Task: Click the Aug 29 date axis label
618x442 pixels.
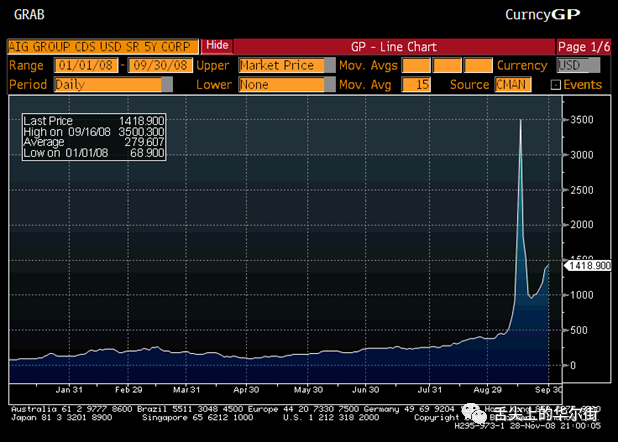Action: click(488, 390)
